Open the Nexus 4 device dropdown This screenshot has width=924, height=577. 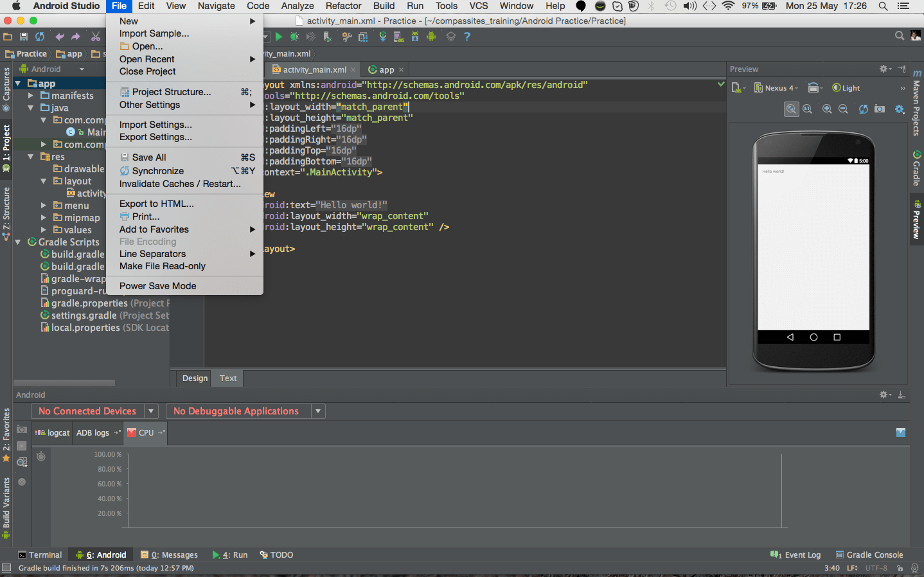tap(776, 88)
